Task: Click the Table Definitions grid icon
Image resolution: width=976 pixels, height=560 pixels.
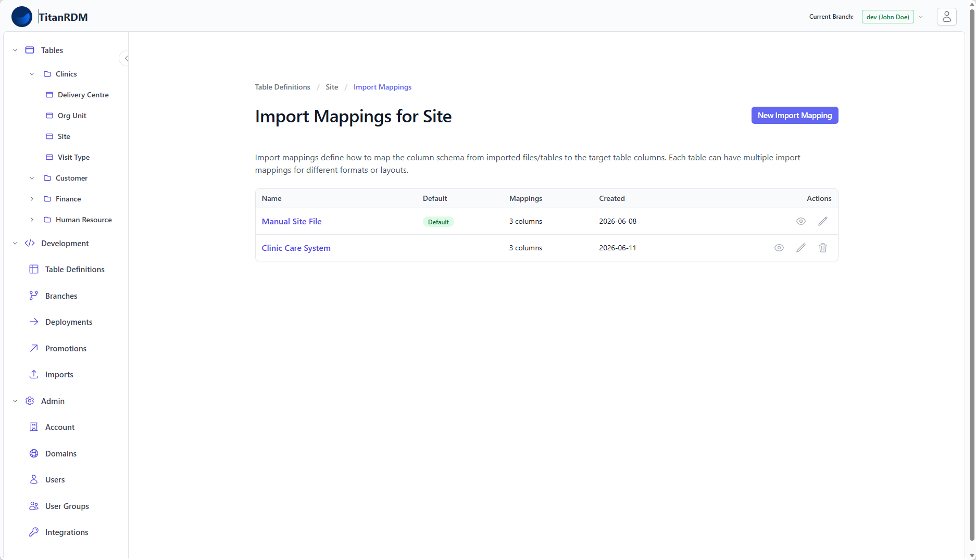Action: pyautogui.click(x=34, y=269)
